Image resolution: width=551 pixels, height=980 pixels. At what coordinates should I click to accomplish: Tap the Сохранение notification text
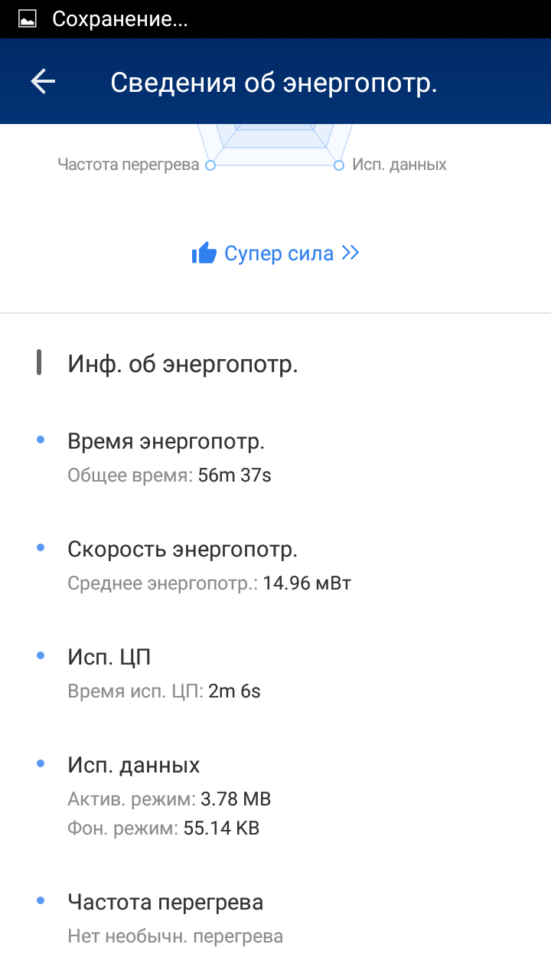(119, 19)
